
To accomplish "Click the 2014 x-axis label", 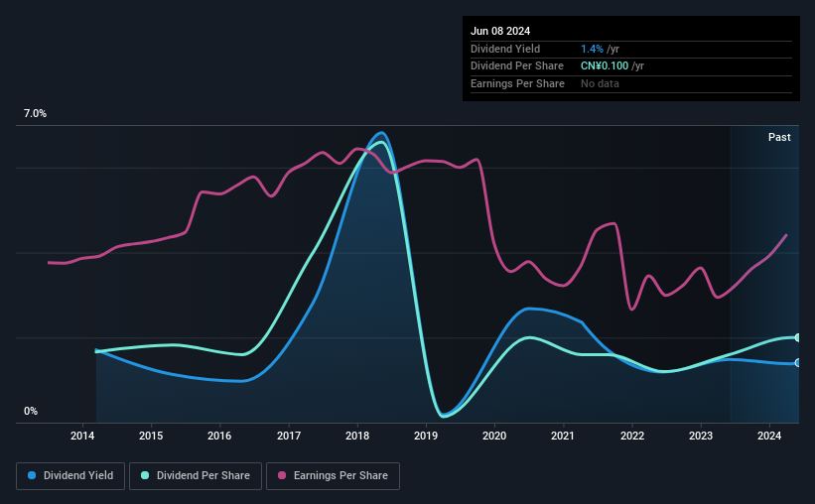I will 82,436.
